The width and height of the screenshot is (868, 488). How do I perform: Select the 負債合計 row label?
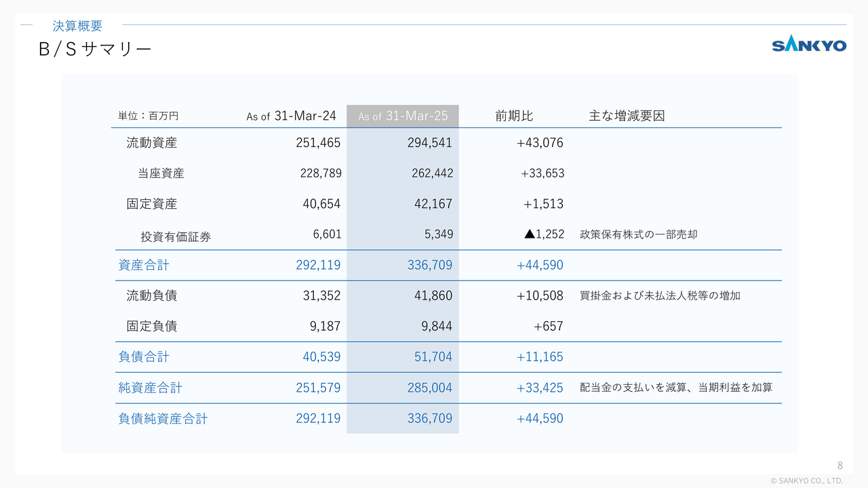coord(144,357)
